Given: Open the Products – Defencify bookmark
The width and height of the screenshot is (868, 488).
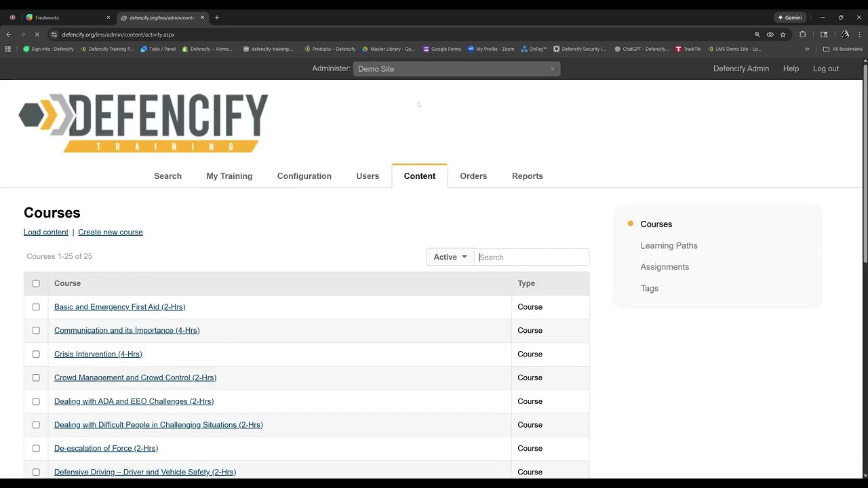Looking at the screenshot, I should tap(330, 49).
